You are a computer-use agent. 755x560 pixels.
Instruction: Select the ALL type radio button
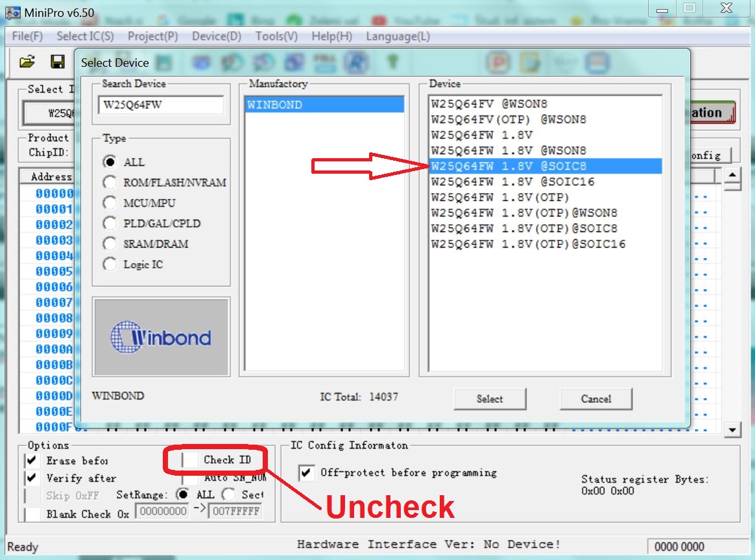click(x=110, y=161)
